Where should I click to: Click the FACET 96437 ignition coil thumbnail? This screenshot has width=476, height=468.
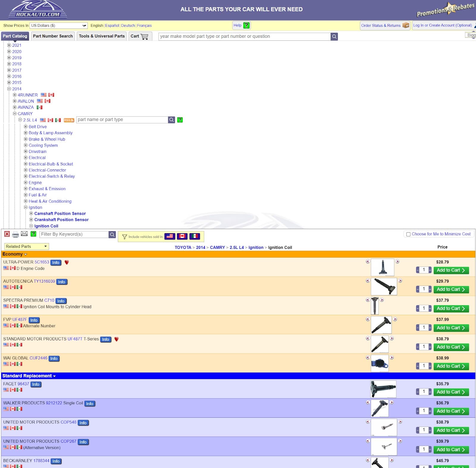[383, 389]
